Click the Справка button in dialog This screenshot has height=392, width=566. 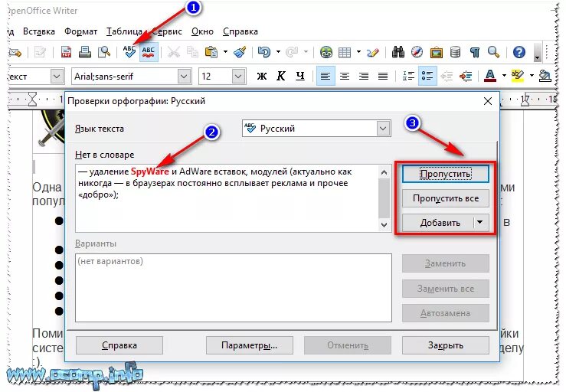(x=119, y=345)
